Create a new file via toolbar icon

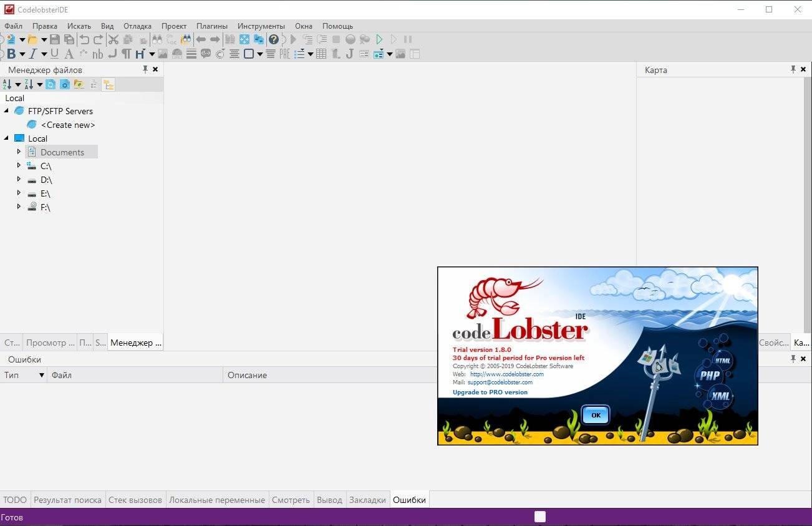pos(11,39)
